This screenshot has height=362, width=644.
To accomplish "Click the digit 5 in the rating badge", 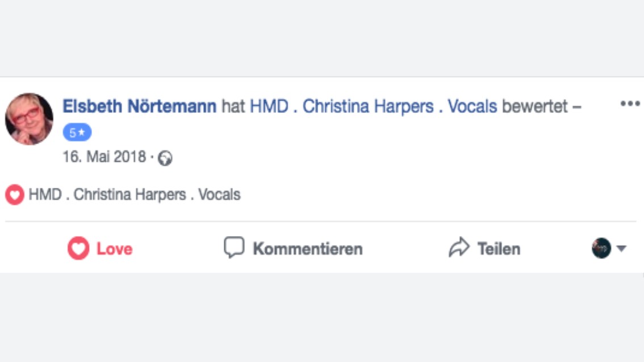I will point(73,133).
